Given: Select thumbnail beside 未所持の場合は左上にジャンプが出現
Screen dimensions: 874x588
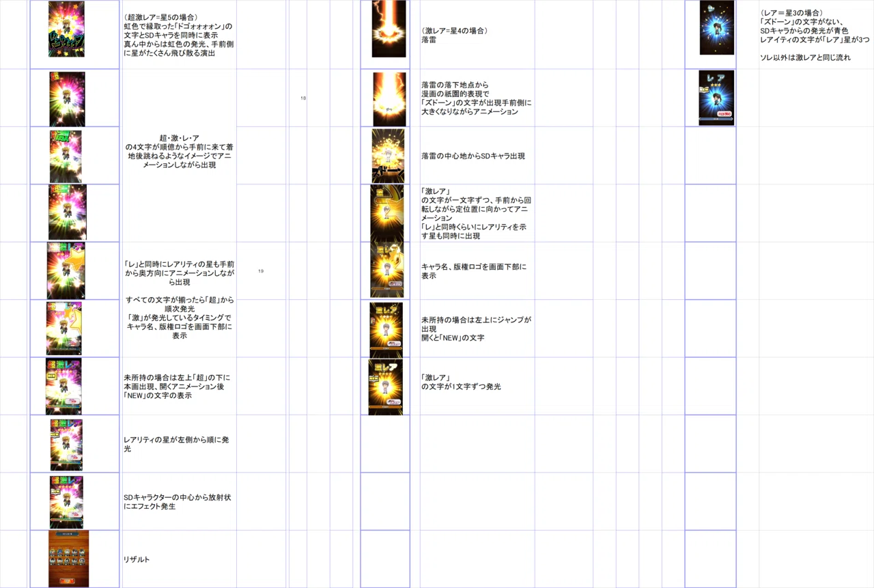Looking at the screenshot, I should click(386, 331).
